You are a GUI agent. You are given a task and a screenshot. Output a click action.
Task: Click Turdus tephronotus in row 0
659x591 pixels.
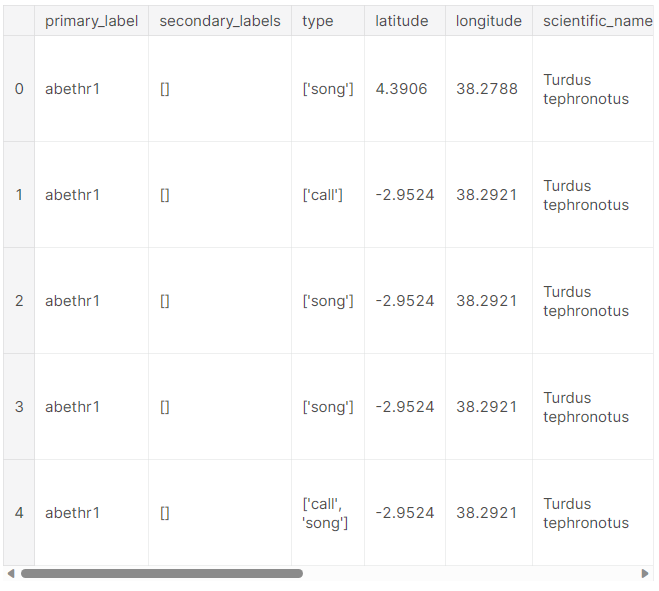(x=586, y=89)
